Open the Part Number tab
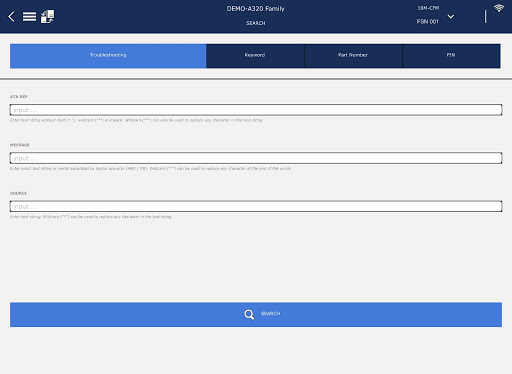This screenshot has height=374, width=512. pyautogui.click(x=353, y=56)
